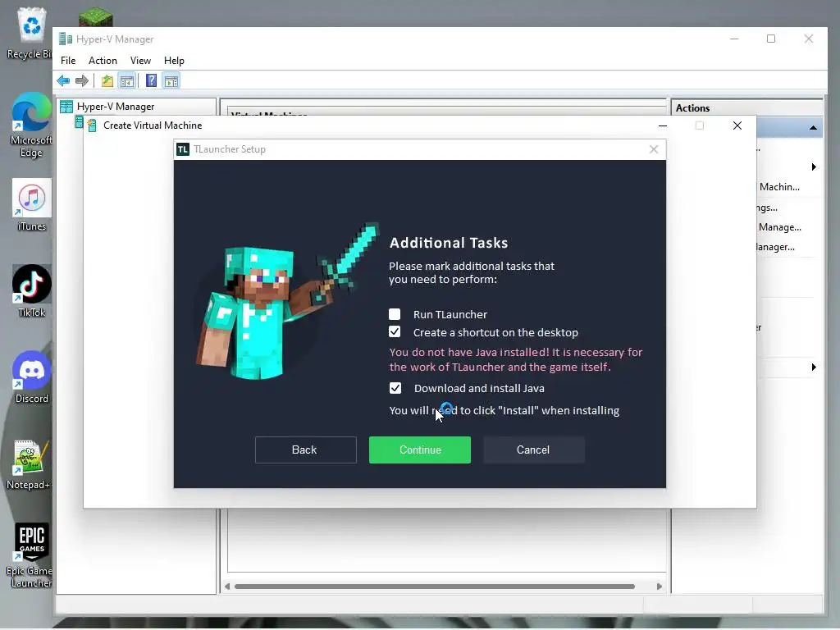Click the Hyper-V Manager title bar icon
The width and height of the screenshot is (840, 630).
66,39
